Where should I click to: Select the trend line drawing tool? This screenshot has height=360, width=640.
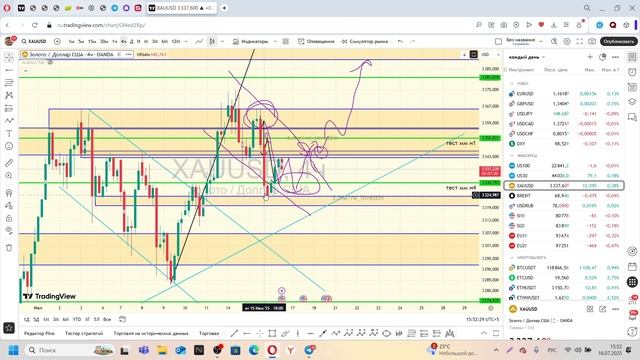point(9,70)
